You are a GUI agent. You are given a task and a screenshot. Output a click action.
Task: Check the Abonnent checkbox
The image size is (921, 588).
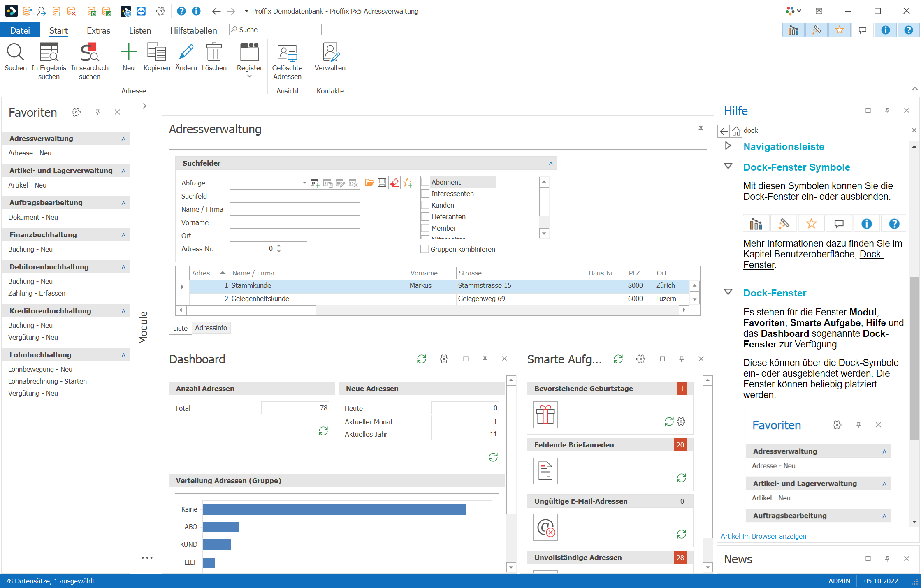pos(425,182)
